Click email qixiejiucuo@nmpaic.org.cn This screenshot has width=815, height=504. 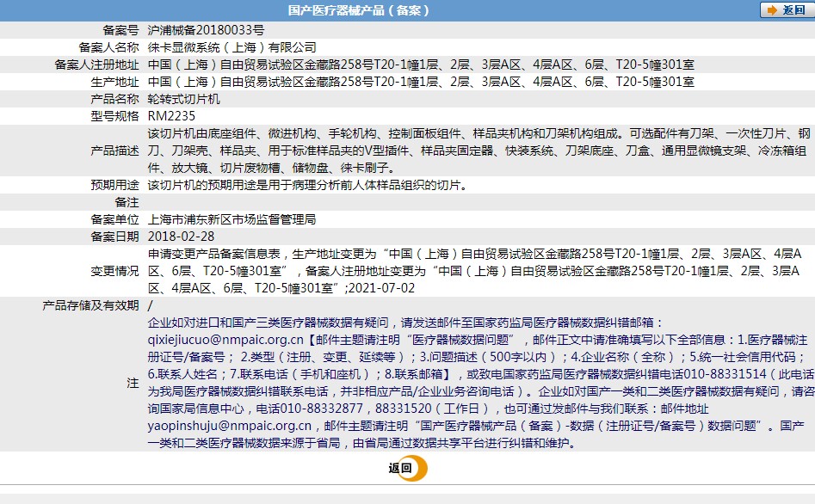tap(225, 340)
